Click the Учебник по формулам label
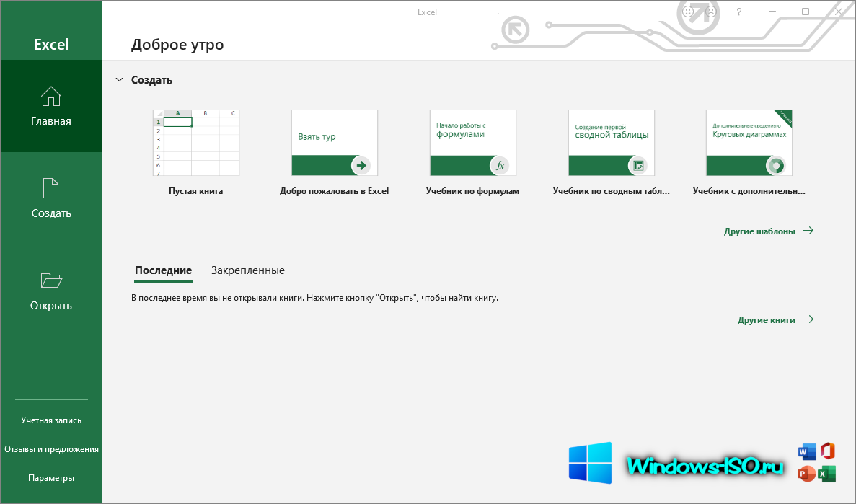 [473, 191]
